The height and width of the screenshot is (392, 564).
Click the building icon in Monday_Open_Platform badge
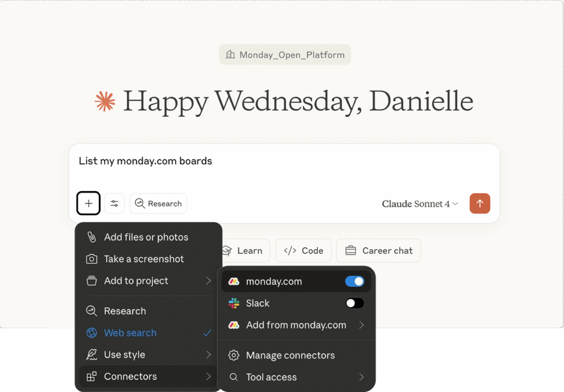(x=230, y=55)
